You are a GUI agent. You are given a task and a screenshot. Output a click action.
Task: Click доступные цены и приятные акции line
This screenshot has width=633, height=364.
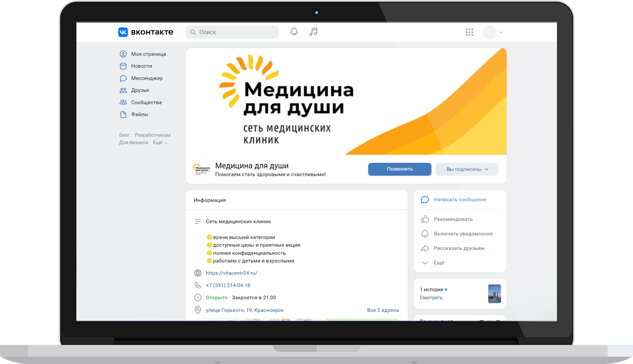point(257,245)
